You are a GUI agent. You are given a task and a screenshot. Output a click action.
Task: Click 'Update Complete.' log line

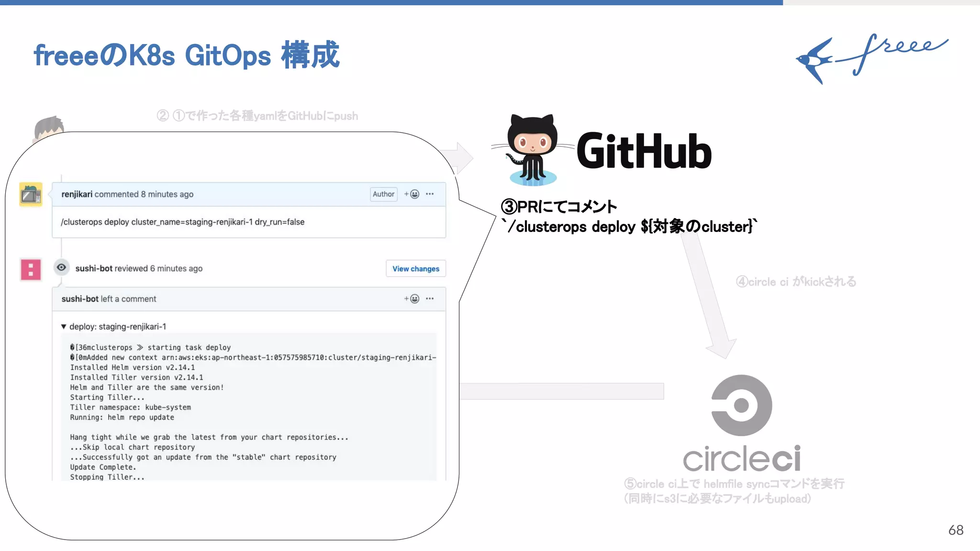pyautogui.click(x=103, y=467)
